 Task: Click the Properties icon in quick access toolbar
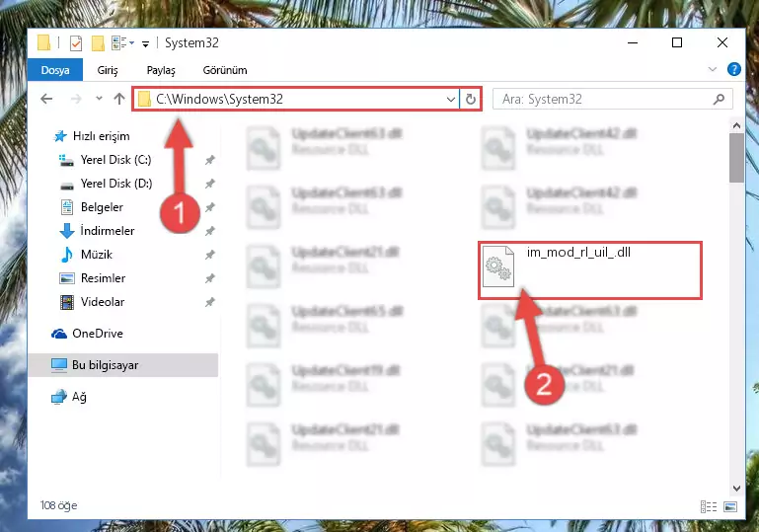[76, 43]
